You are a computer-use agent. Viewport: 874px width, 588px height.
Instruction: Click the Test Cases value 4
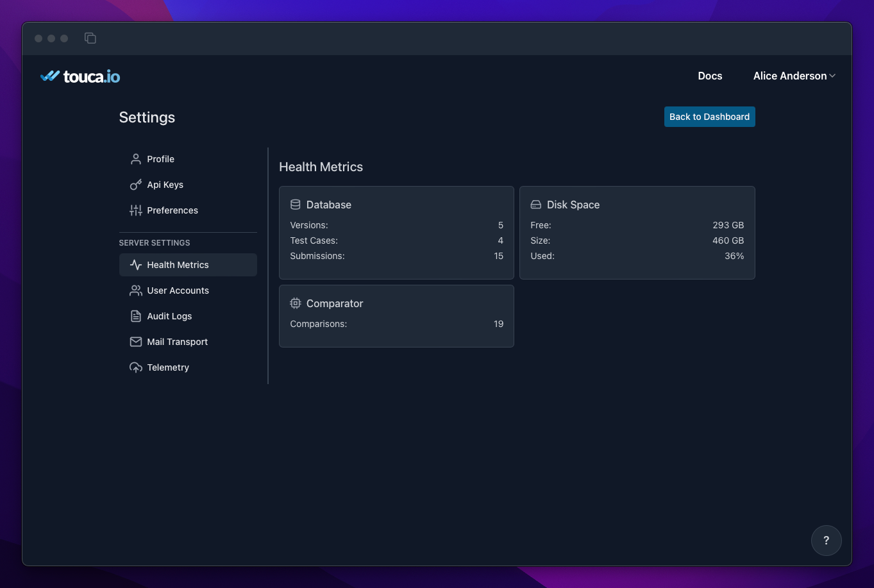[501, 240]
